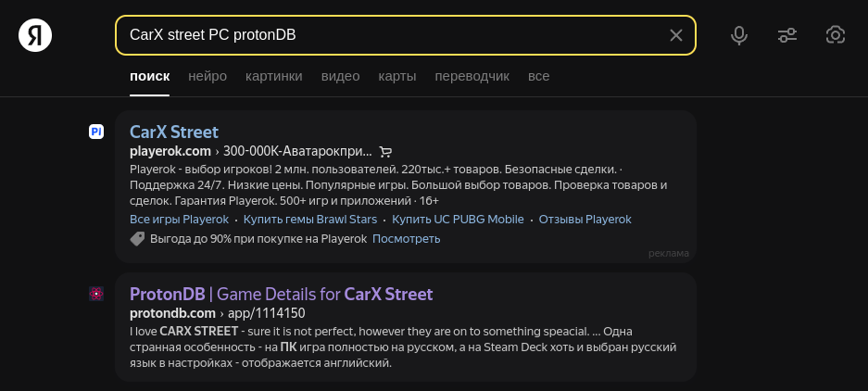Click the Playerok ad description text
This screenshot has height=391, width=868.
pos(398,184)
